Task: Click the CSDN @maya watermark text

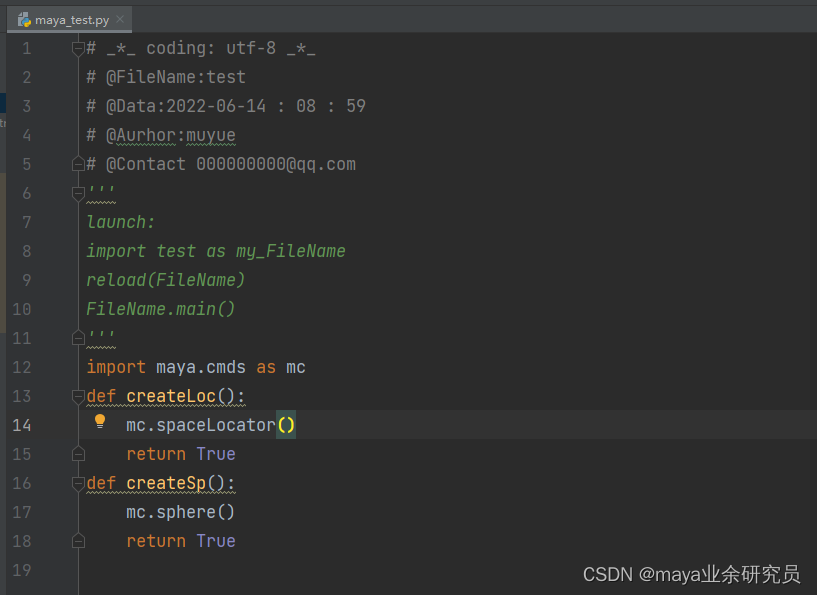Action: click(x=689, y=574)
